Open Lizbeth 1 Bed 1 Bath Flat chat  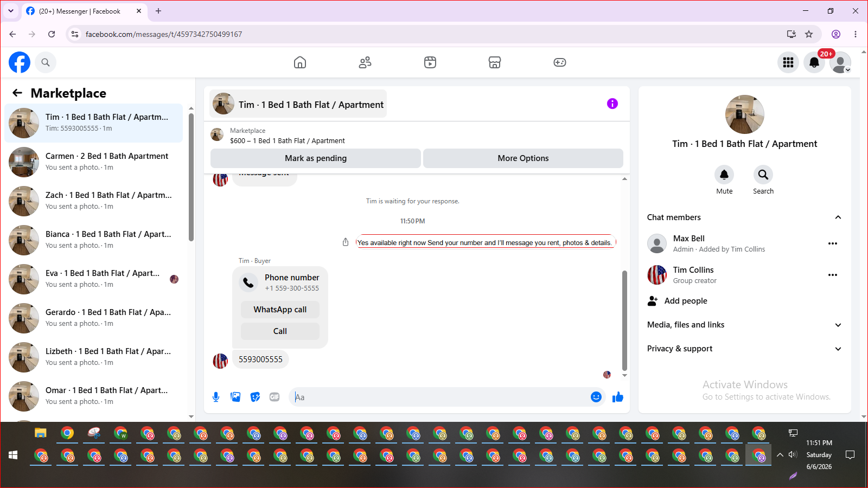click(x=93, y=357)
